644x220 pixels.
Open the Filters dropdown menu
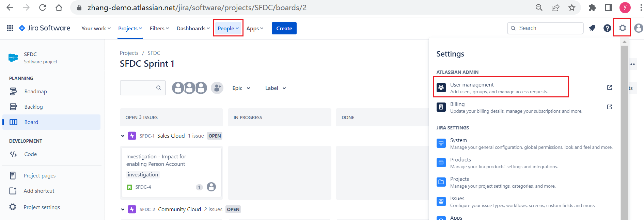(x=159, y=28)
